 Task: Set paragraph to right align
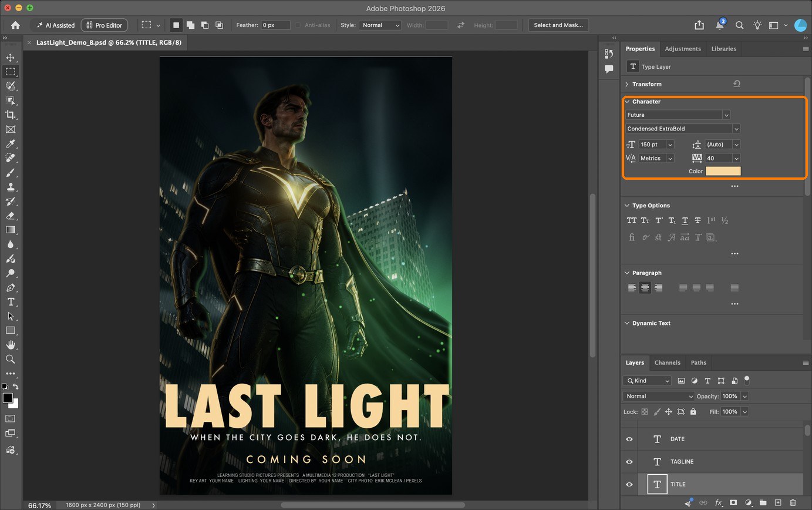[658, 288]
